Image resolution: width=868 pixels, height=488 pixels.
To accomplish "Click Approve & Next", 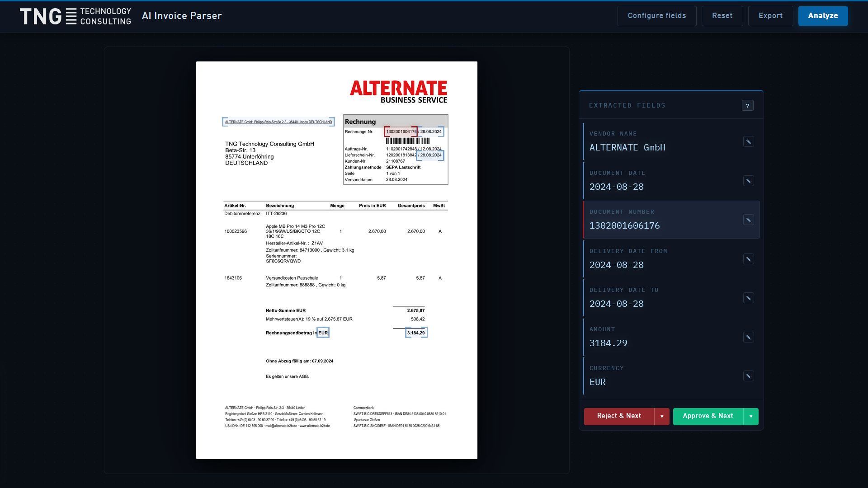I will pos(708,417).
